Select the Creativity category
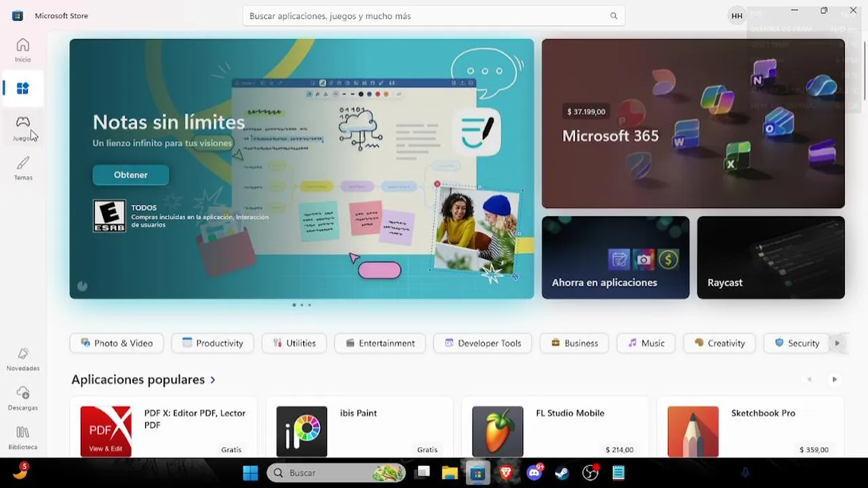868x488 pixels. click(x=719, y=343)
